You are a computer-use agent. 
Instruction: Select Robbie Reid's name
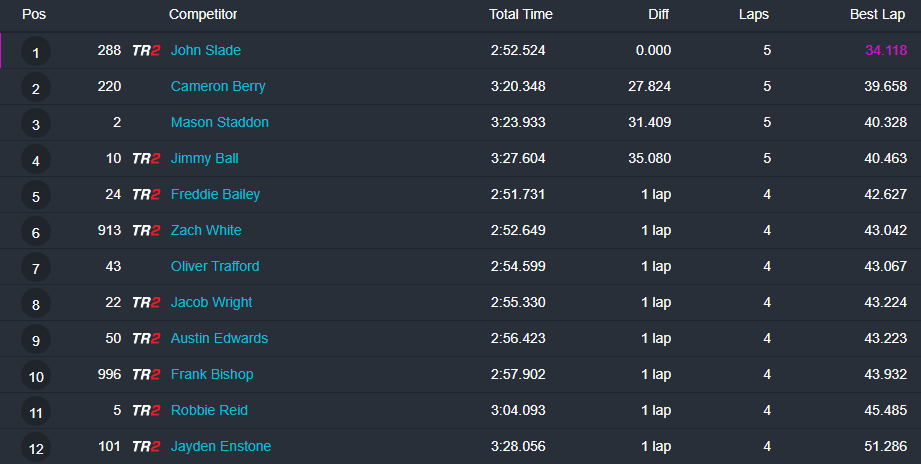(209, 411)
